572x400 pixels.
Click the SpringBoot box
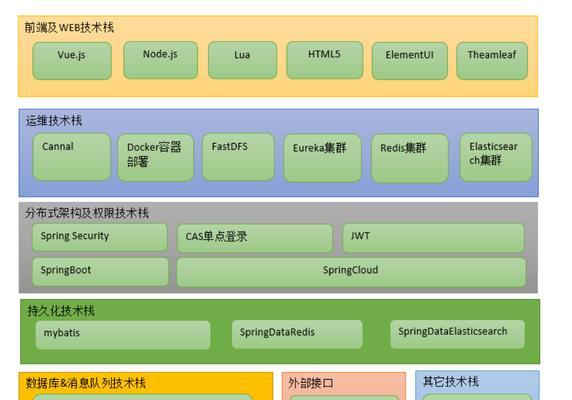pos(100,272)
